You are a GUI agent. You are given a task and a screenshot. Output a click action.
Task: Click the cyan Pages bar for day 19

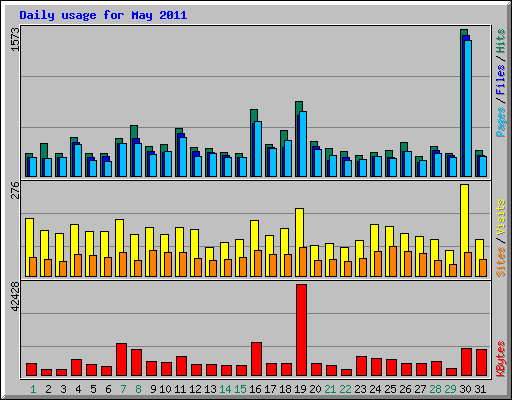pyautogui.click(x=303, y=144)
